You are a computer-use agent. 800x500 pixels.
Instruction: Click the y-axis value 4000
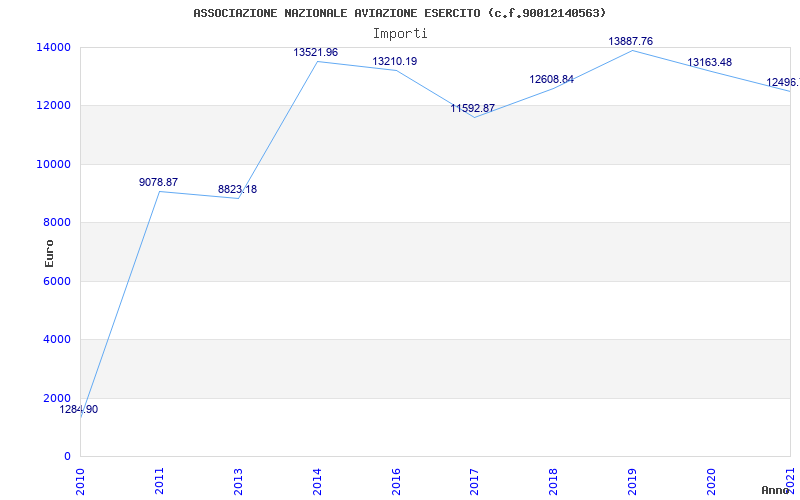57,339
